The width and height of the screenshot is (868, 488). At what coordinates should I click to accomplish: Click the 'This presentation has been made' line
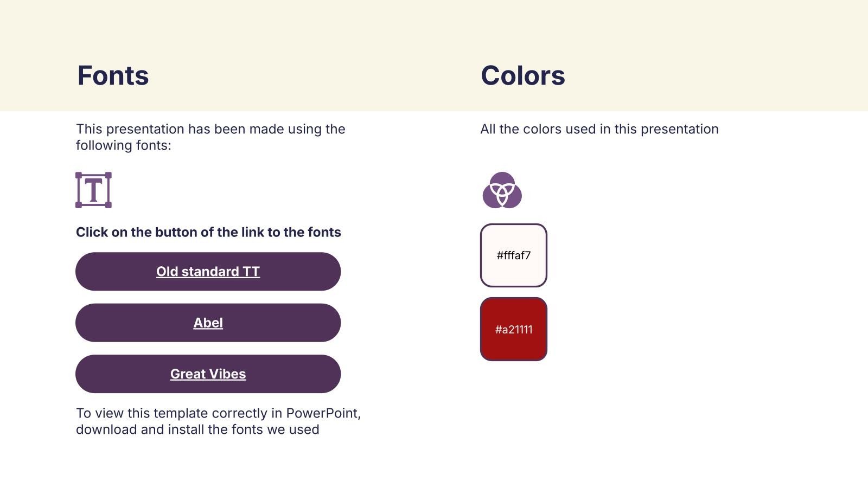pyautogui.click(x=210, y=129)
